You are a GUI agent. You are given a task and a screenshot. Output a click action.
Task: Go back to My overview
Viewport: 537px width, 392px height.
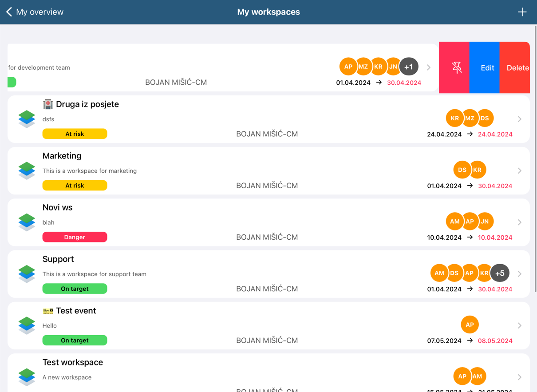click(x=35, y=12)
